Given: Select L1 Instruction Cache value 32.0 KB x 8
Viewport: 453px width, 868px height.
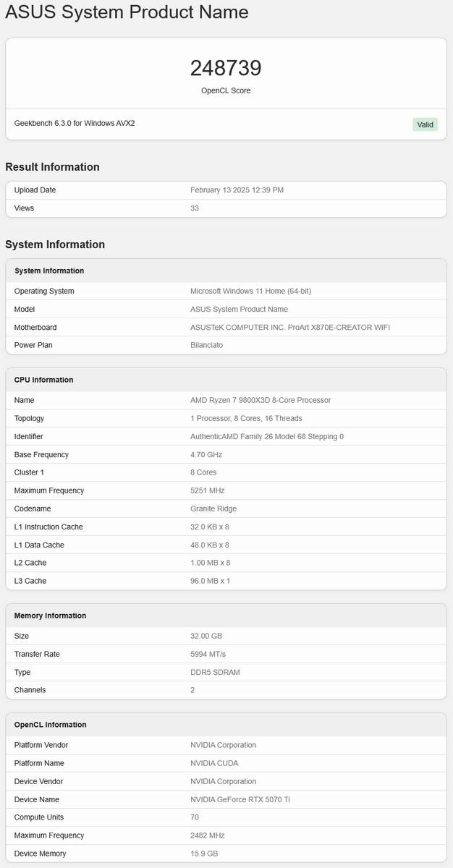Looking at the screenshot, I should pyautogui.click(x=210, y=527).
